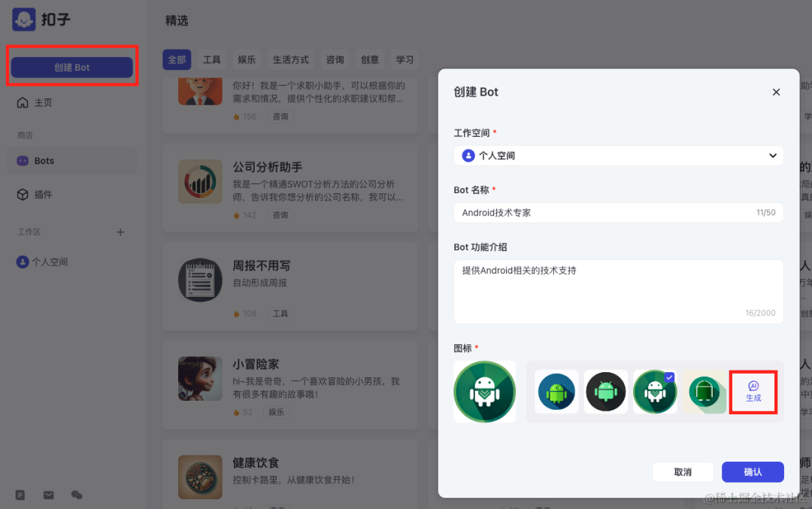Click the 周报不用写 notepad avatar

(x=201, y=280)
